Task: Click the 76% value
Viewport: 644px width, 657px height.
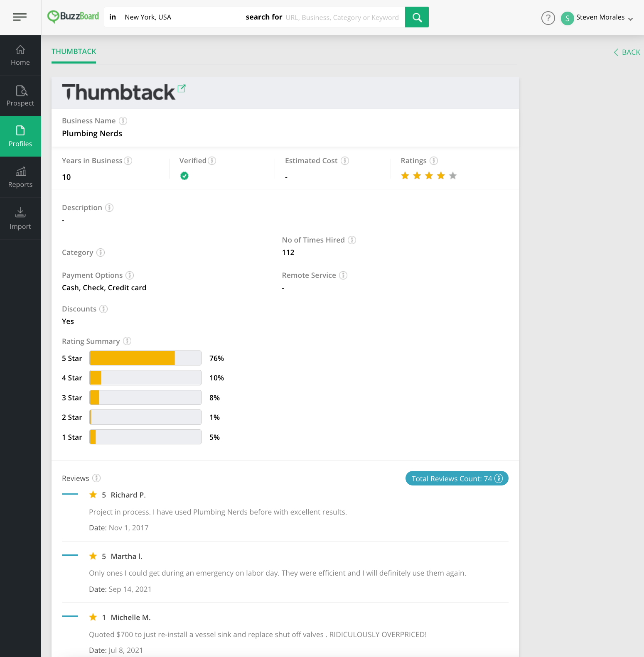Action: pyautogui.click(x=216, y=358)
